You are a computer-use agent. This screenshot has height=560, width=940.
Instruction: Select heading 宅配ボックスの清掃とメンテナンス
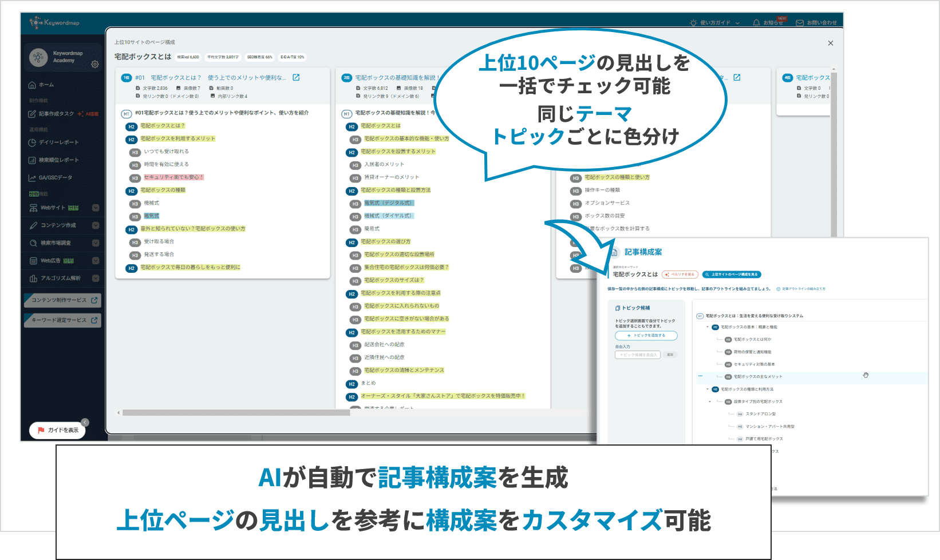click(404, 370)
